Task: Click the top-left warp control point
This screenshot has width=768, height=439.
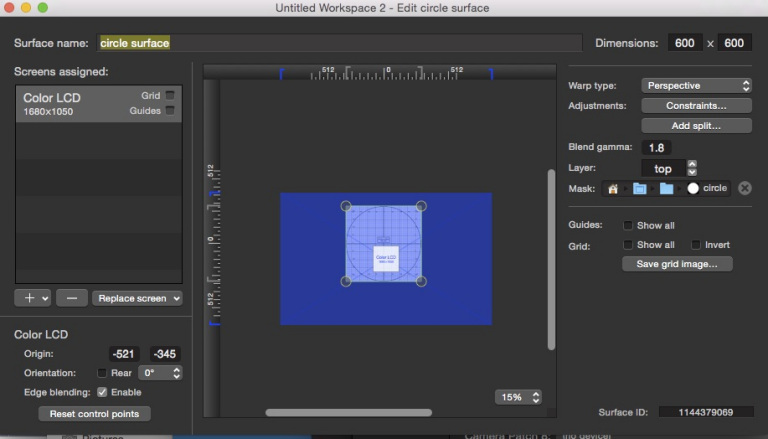Action: [346, 207]
